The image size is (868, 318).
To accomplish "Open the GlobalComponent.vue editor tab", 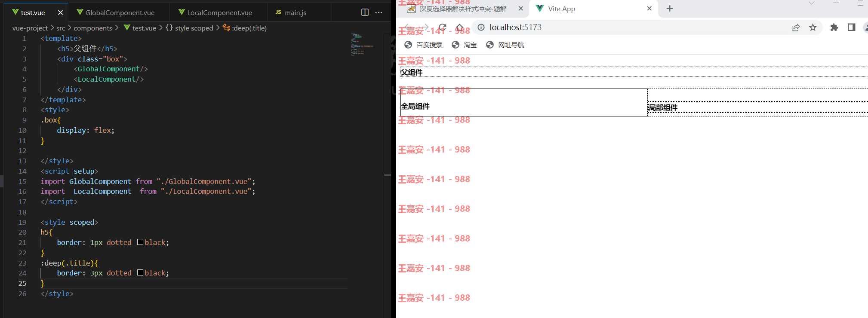I will (120, 12).
